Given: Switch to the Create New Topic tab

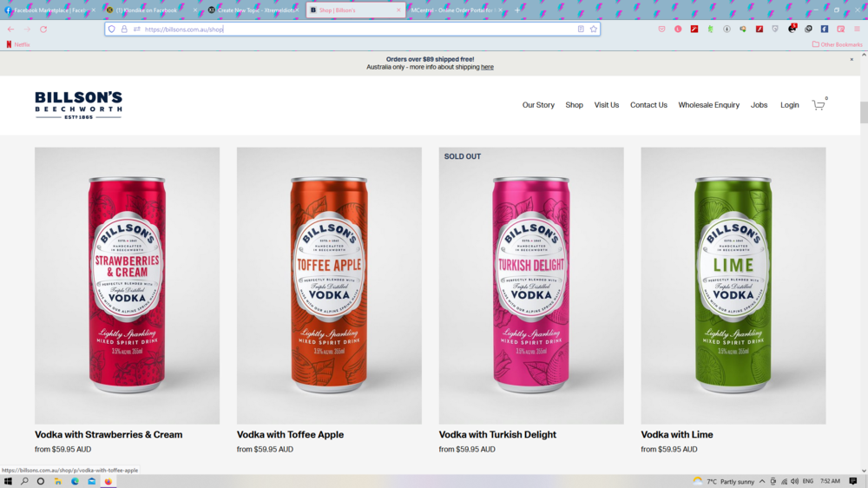Looking at the screenshot, I should [x=252, y=10].
